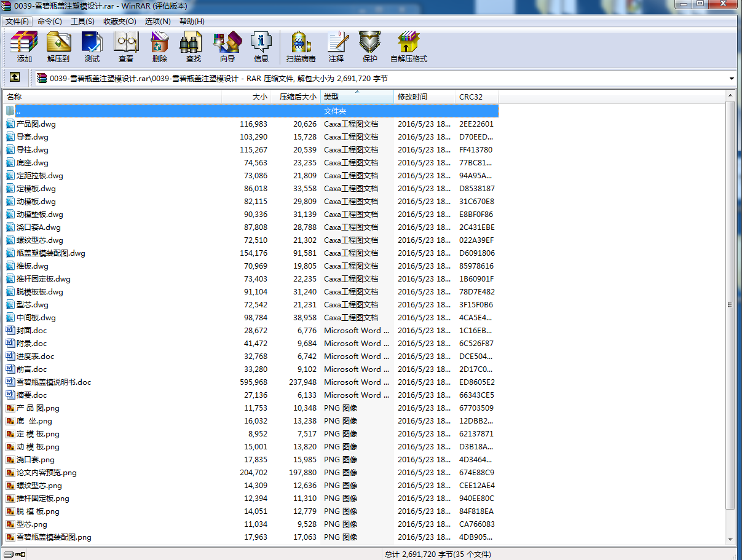Open the Commands (命令) menu
The height and width of the screenshot is (560, 742).
49,21
